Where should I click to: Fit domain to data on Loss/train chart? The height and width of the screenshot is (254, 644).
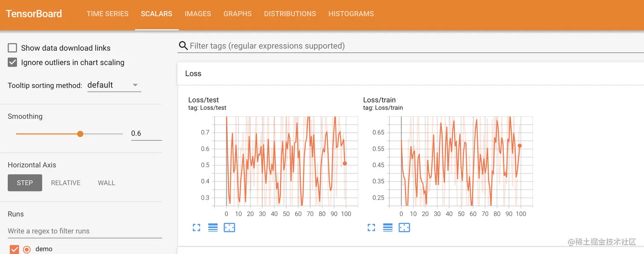404,228
